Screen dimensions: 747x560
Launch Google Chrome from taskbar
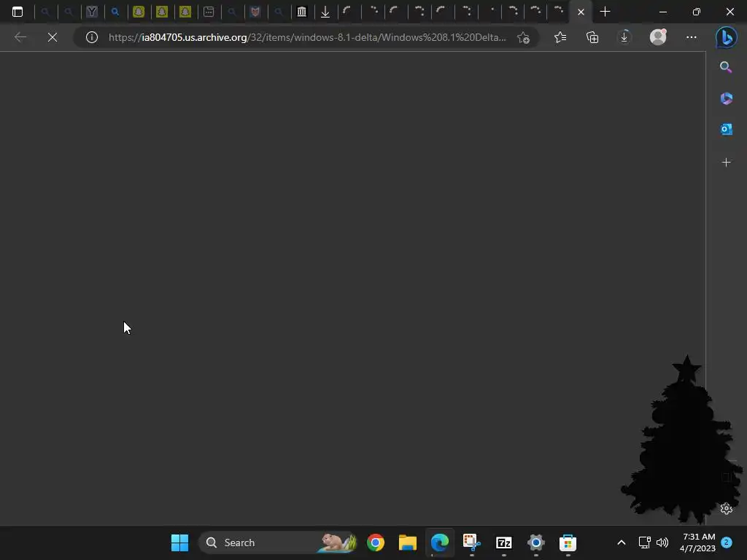376,542
